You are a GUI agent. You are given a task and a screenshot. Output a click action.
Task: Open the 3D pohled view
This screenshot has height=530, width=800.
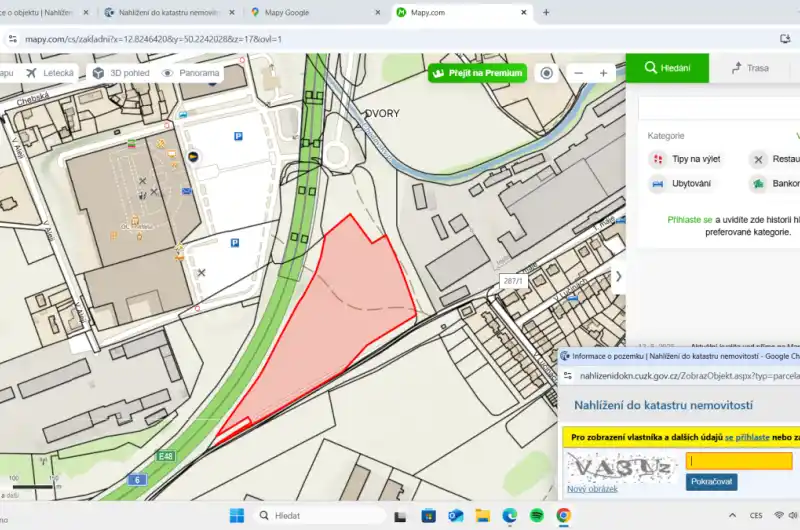(x=121, y=73)
